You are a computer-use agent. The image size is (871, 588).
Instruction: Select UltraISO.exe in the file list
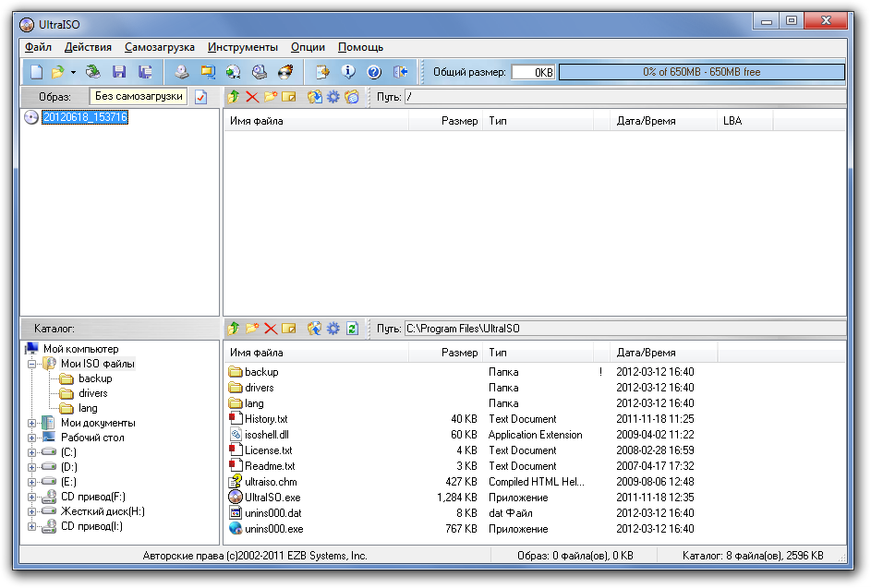(x=272, y=498)
